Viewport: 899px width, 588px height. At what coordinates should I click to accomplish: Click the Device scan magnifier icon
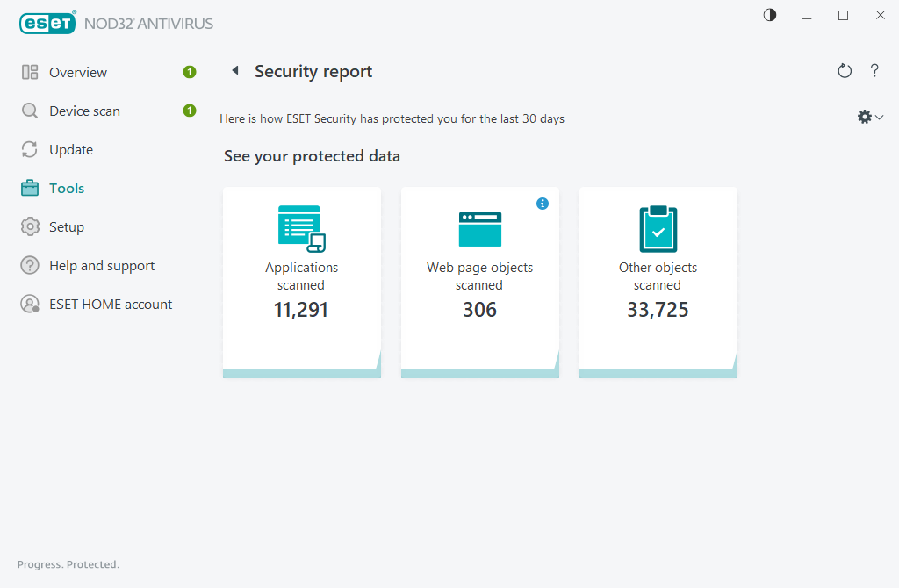pos(30,111)
